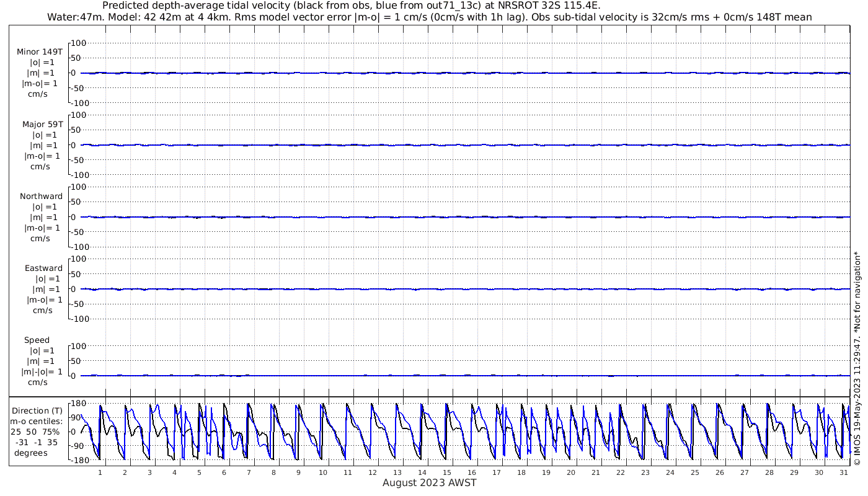This screenshot has width=868, height=496.
Task: Click the 'cm/s' unit under Speed
Action: click(37, 383)
